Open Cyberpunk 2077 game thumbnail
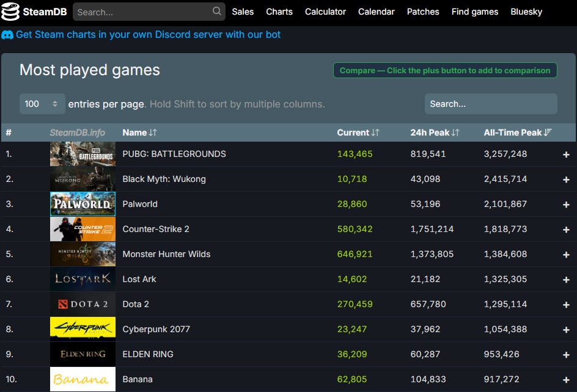577x392 pixels. coord(83,329)
